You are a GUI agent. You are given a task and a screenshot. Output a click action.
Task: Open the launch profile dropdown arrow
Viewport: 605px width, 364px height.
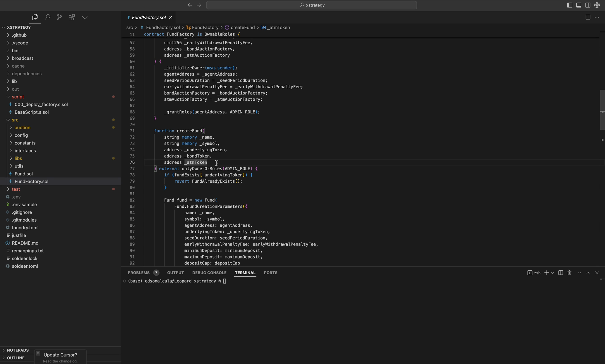(552, 273)
